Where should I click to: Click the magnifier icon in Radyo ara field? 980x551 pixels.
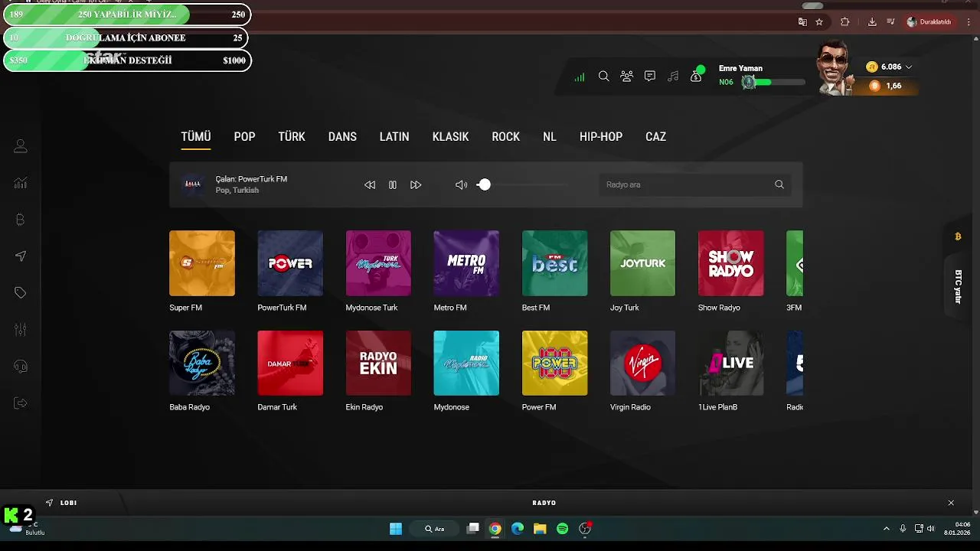tap(779, 184)
